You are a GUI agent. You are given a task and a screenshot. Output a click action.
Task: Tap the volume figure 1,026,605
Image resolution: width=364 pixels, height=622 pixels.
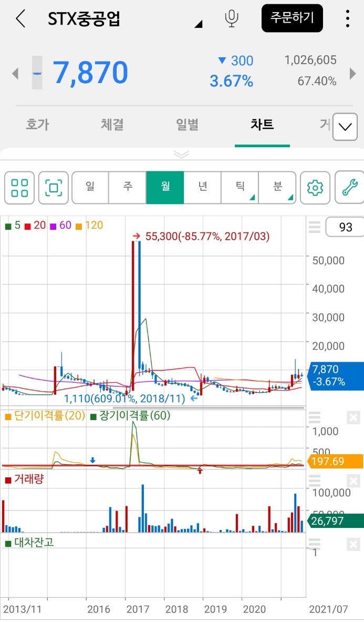tap(310, 60)
